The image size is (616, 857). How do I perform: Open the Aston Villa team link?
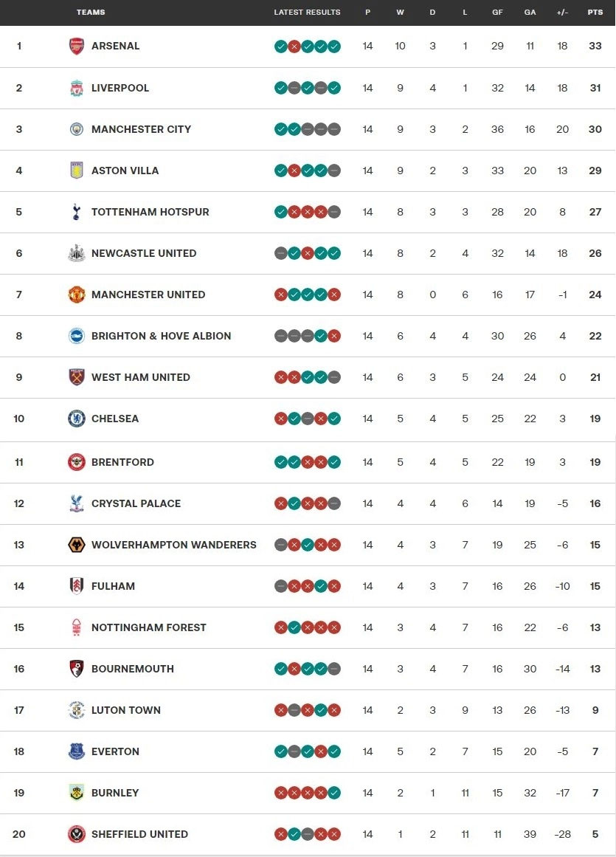[125, 171]
